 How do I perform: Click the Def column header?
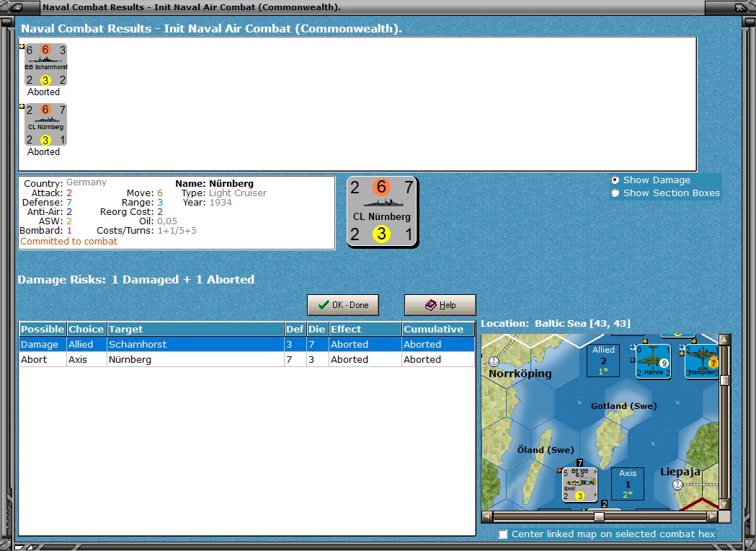(295, 329)
